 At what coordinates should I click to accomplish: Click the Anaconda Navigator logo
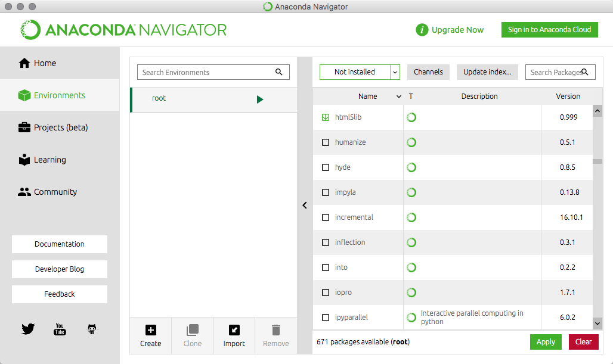pos(123,30)
